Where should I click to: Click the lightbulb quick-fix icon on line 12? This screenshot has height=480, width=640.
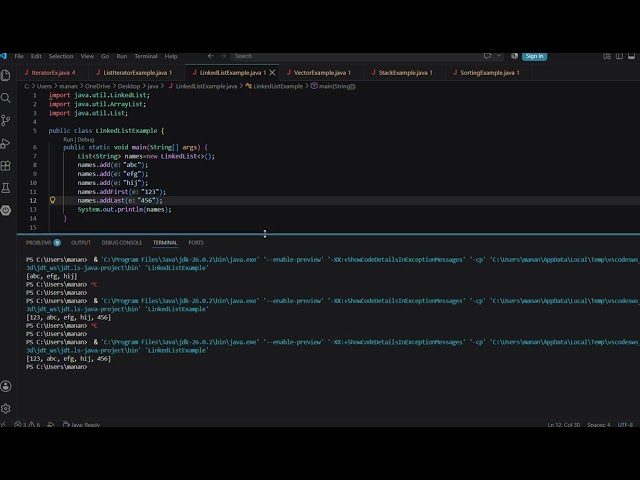(x=53, y=200)
